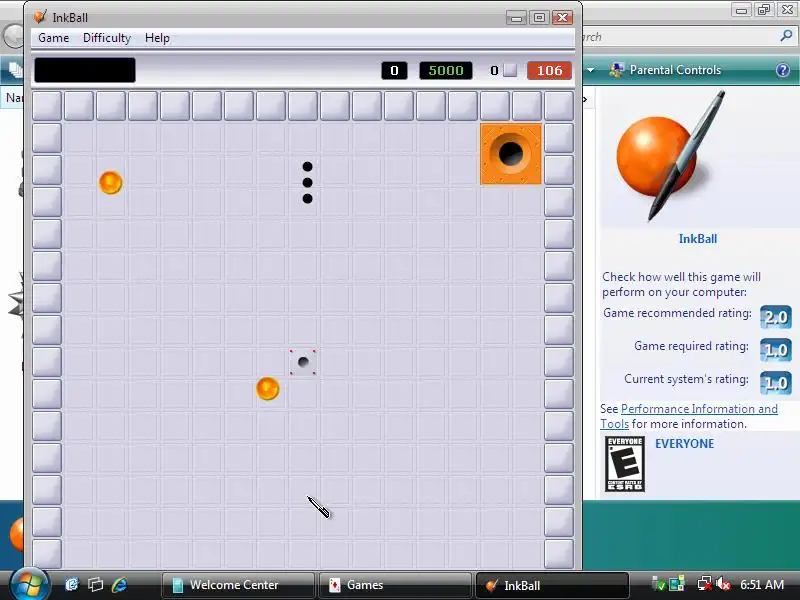Click the top ink dot

click(307, 166)
